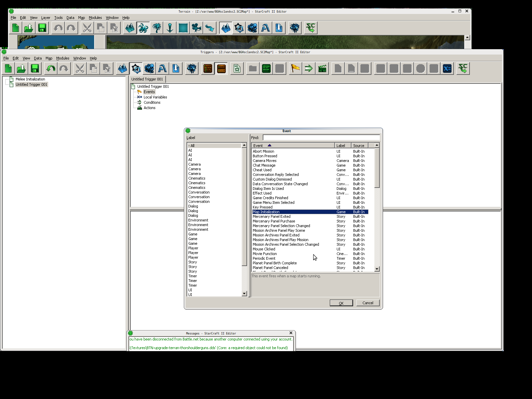Click the clapperboard New Action icon
Screen dimensions: 532x399
(x=322, y=68)
